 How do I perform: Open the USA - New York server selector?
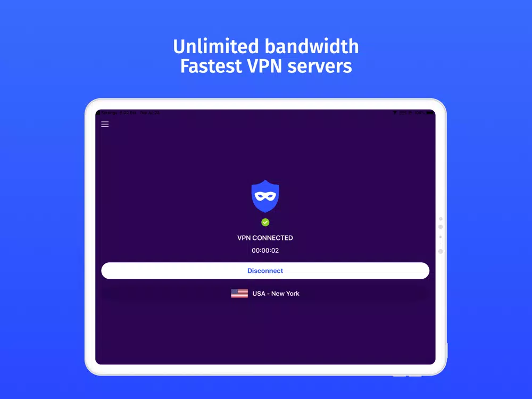[265, 294]
